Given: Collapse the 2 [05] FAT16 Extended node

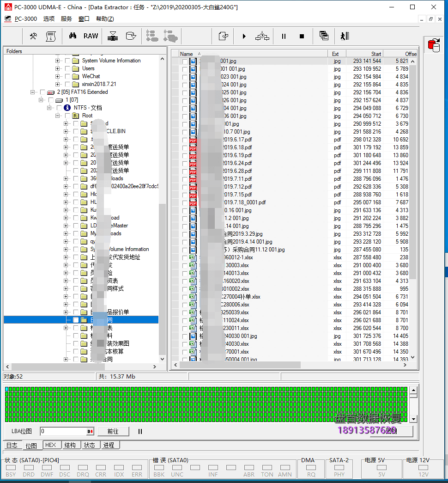Looking at the screenshot, I should (x=32, y=92).
